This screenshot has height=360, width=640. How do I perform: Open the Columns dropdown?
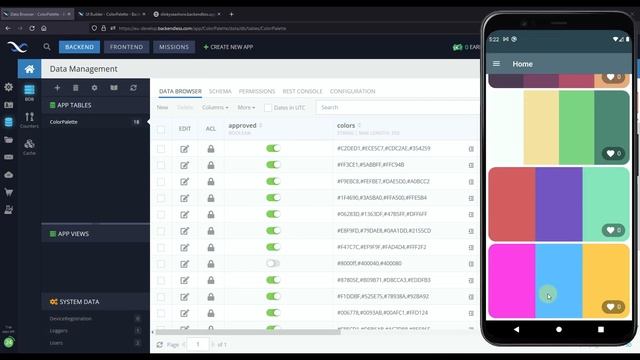[215, 107]
